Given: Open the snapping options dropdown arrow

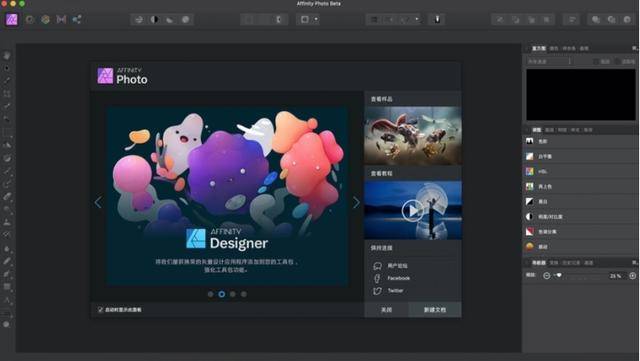Looking at the screenshot, I should [417, 20].
